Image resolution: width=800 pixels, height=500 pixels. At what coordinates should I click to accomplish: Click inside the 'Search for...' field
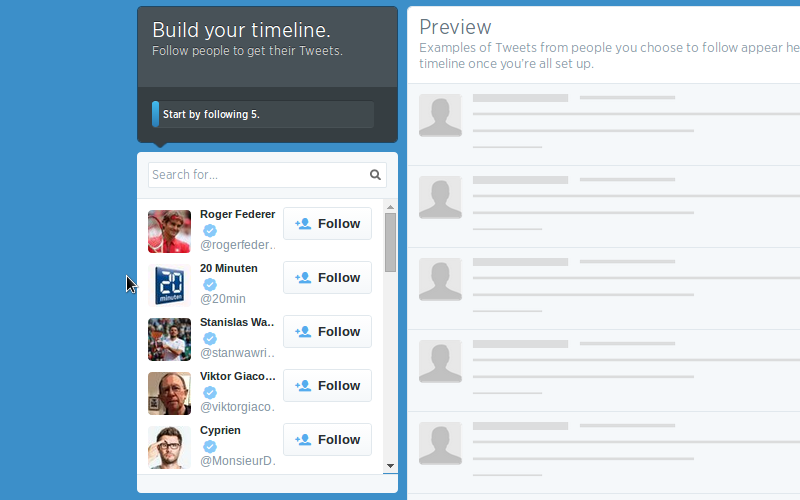coord(267,175)
